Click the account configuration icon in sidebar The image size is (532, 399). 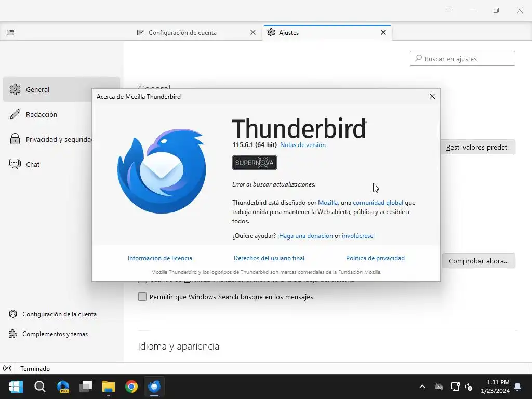point(13,314)
